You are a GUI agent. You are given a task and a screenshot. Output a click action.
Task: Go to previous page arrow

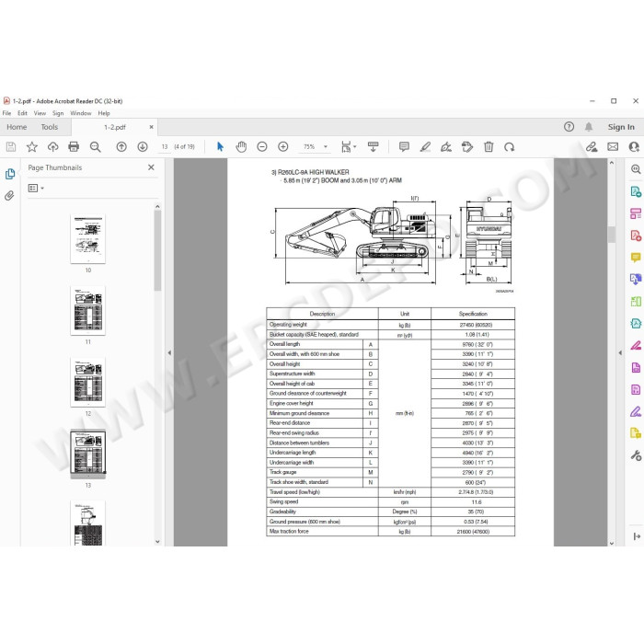pyautogui.click(x=121, y=146)
